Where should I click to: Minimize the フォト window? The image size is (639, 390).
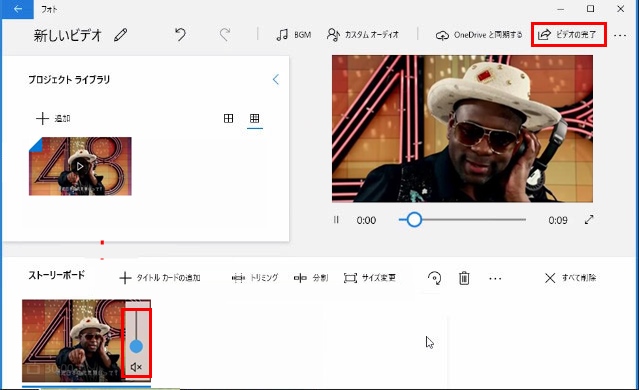click(561, 9)
